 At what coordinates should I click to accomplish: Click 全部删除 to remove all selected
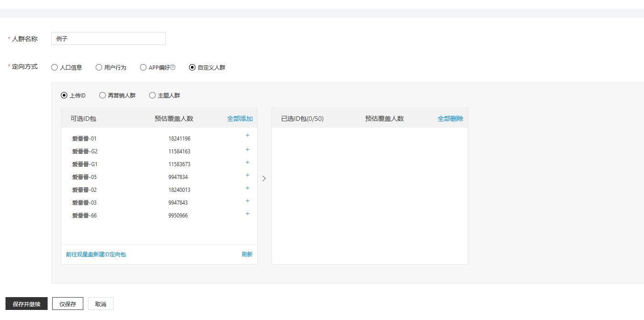click(x=450, y=119)
